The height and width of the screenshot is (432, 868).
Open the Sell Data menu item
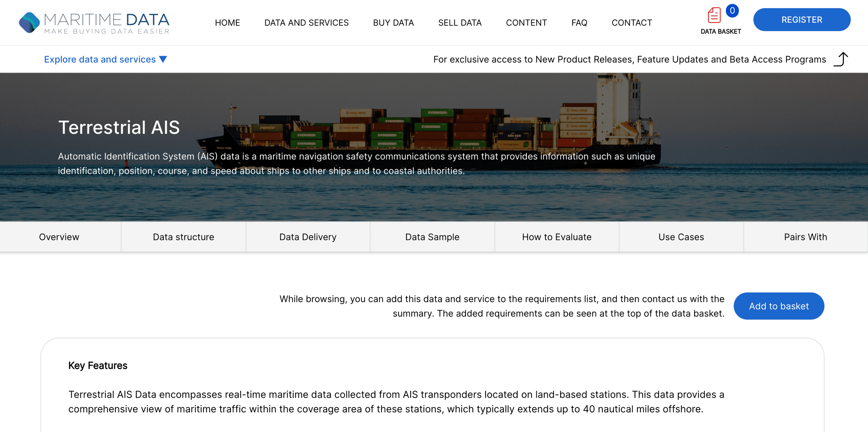[x=460, y=23]
